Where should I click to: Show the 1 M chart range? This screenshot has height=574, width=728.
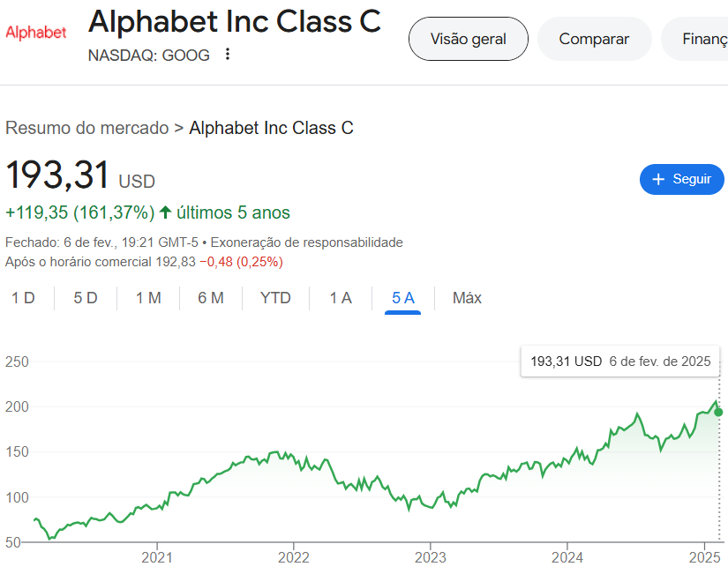[148, 298]
